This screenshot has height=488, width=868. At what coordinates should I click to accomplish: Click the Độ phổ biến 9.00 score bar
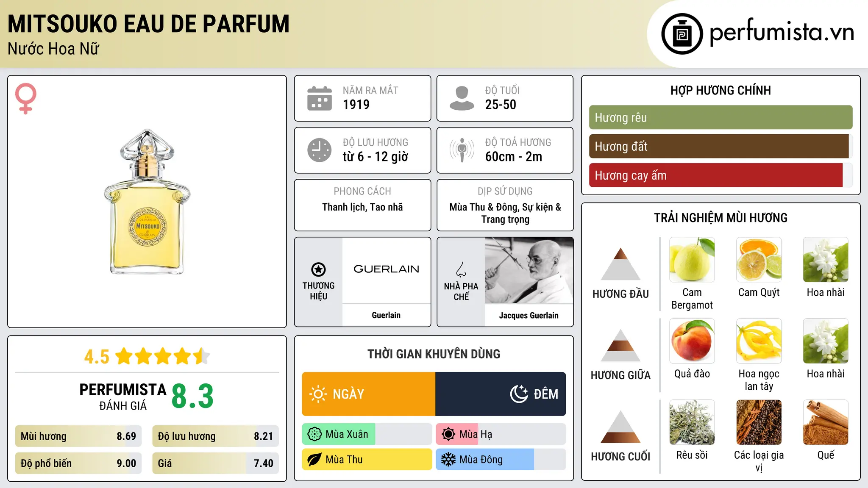[x=78, y=463]
